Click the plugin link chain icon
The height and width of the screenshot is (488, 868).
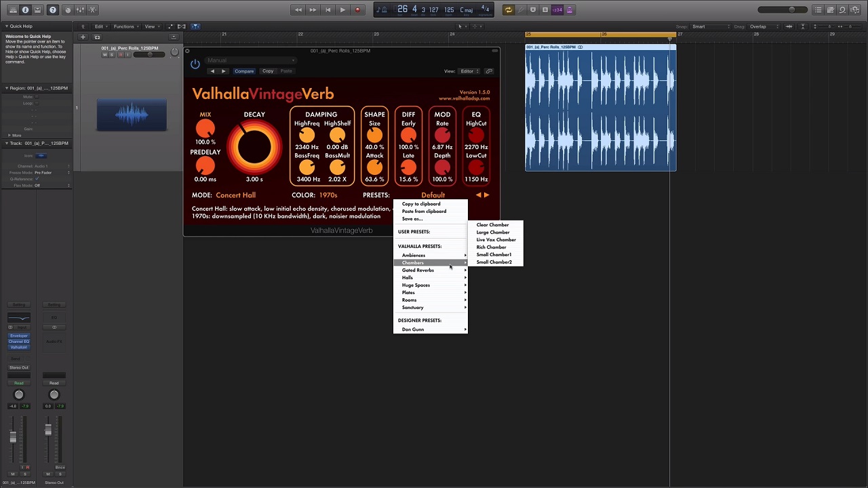tap(488, 71)
